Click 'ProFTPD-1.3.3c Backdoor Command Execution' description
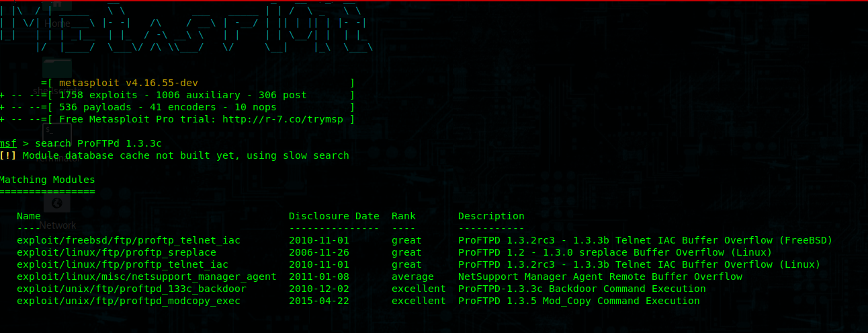Viewport: 868px width, 333px height. coord(582,289)
